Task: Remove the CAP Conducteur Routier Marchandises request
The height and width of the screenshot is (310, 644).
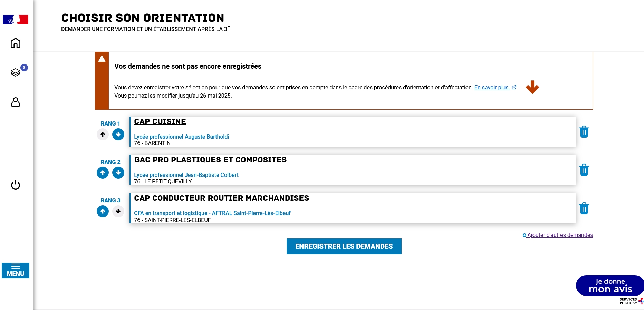Action: point(584,209)
